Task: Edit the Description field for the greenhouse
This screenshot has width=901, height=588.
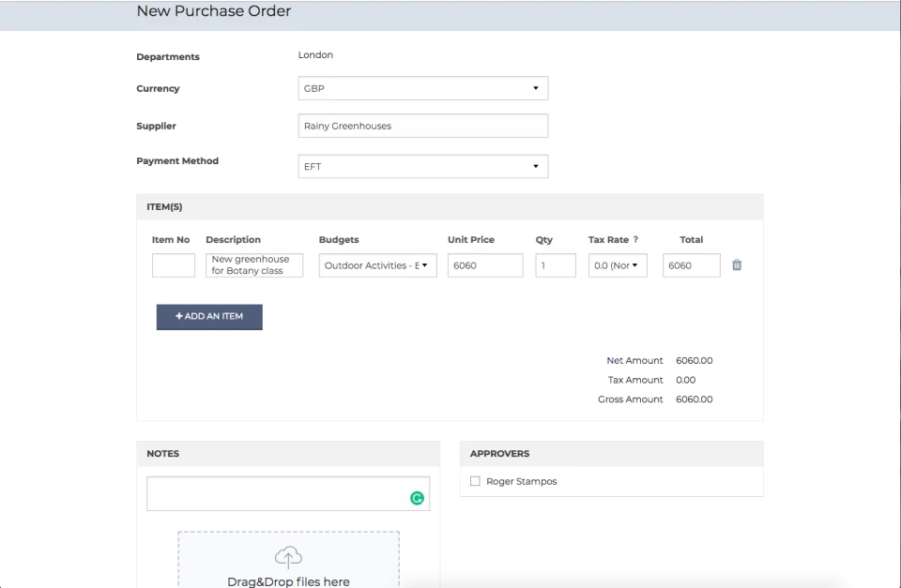Action: click(254, 265)
